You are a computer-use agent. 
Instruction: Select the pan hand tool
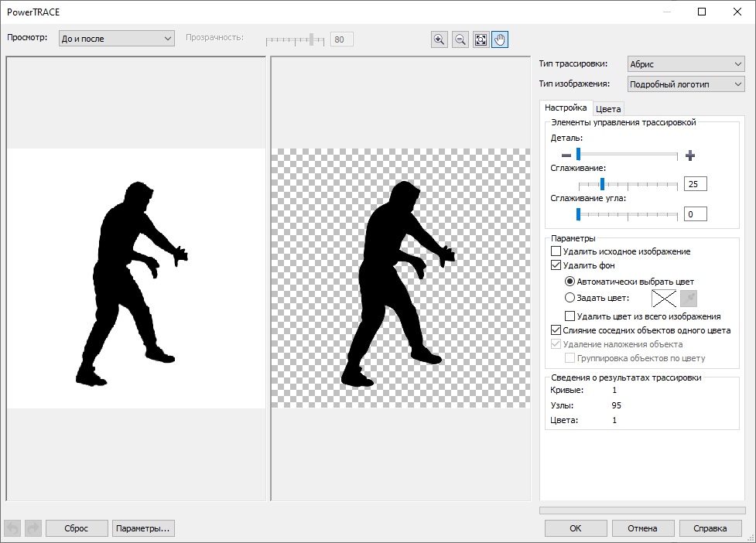tap(500, 39)
